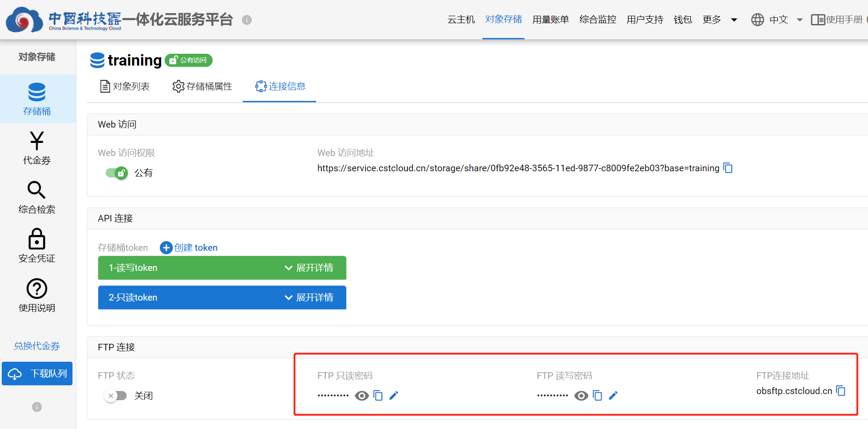Click the plus icon for 创建 token
The height and width of the screenshot is (429, 868).
click(166, 248)
